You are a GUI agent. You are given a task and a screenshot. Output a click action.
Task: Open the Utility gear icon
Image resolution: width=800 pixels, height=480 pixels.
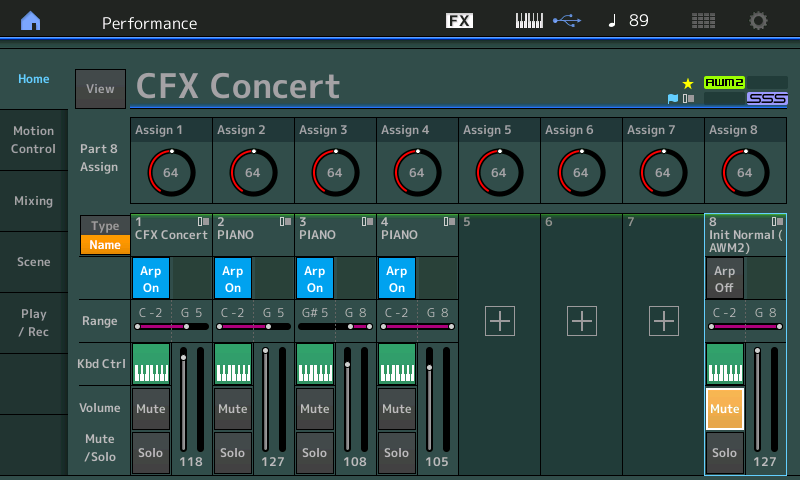(759, 21)
